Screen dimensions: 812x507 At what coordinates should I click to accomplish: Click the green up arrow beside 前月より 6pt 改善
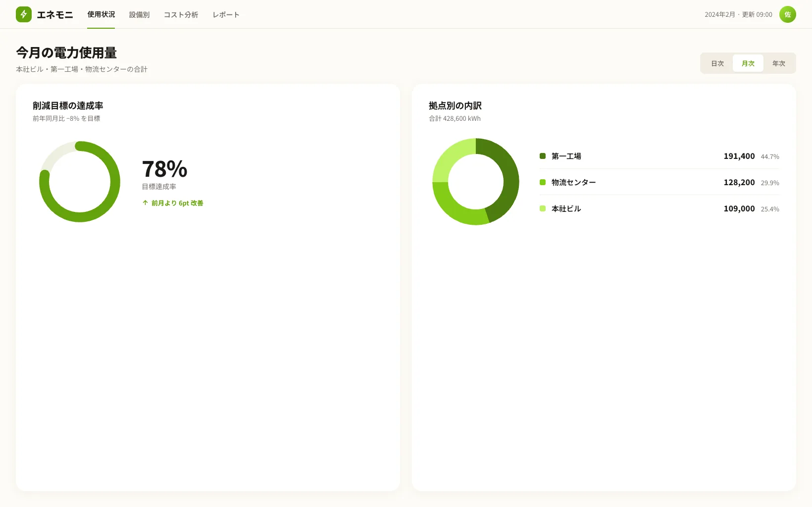145,203
